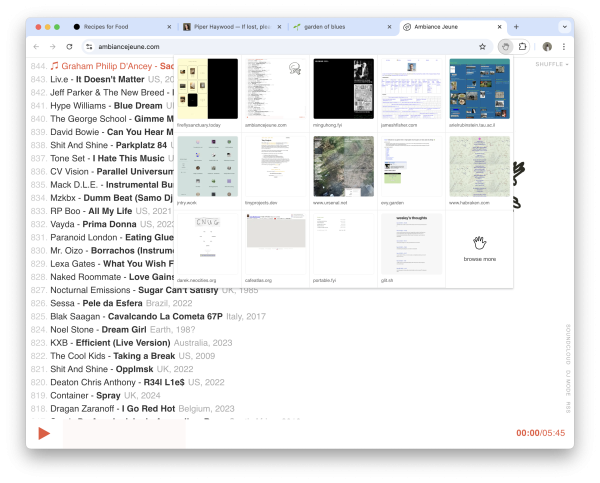The image size is (600, 483).
Task: Open the Chrome three-dot menu
Action: 563,46
